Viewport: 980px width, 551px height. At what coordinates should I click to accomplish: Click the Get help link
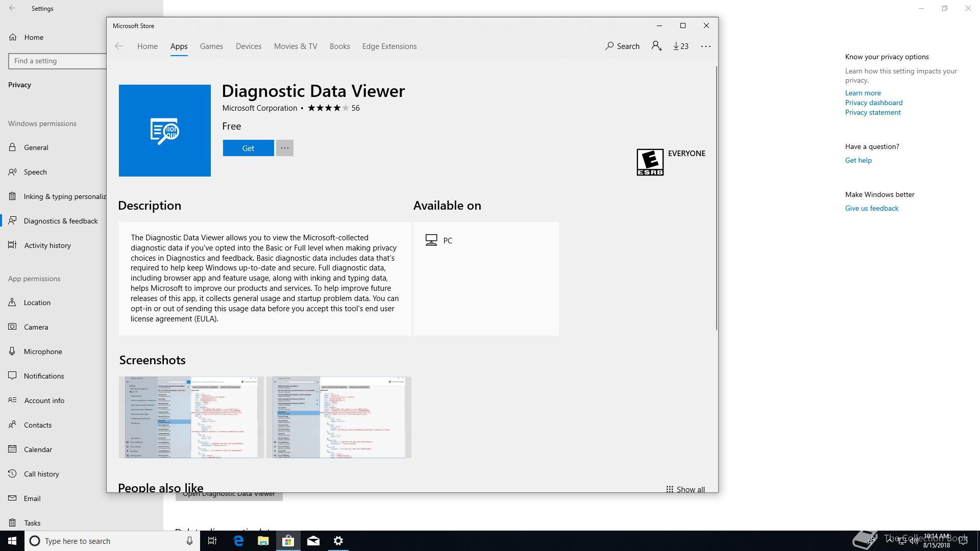point(859,160)
